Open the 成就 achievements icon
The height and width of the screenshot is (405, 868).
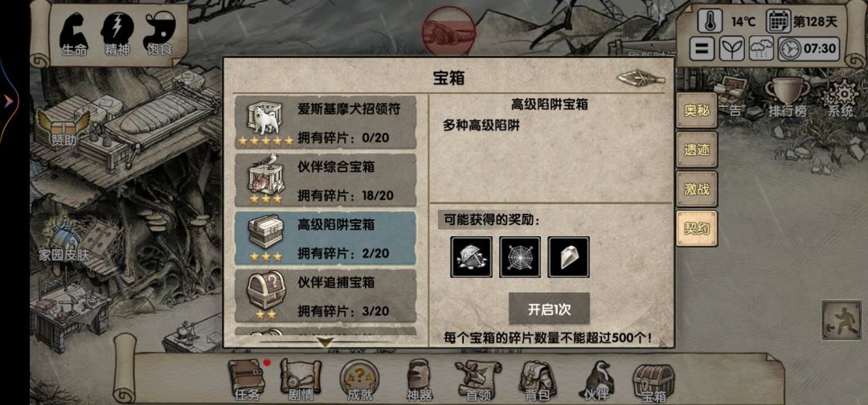click(360, 380)
